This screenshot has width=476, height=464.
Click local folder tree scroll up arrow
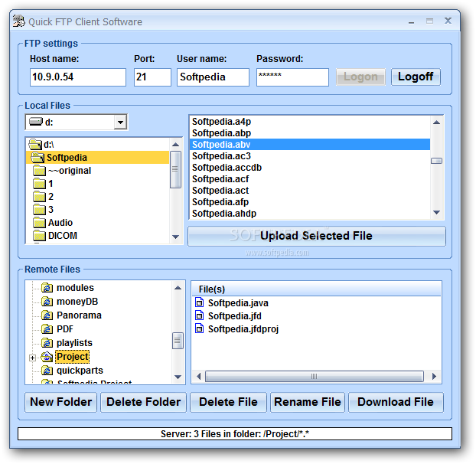[x=175, y=145]
